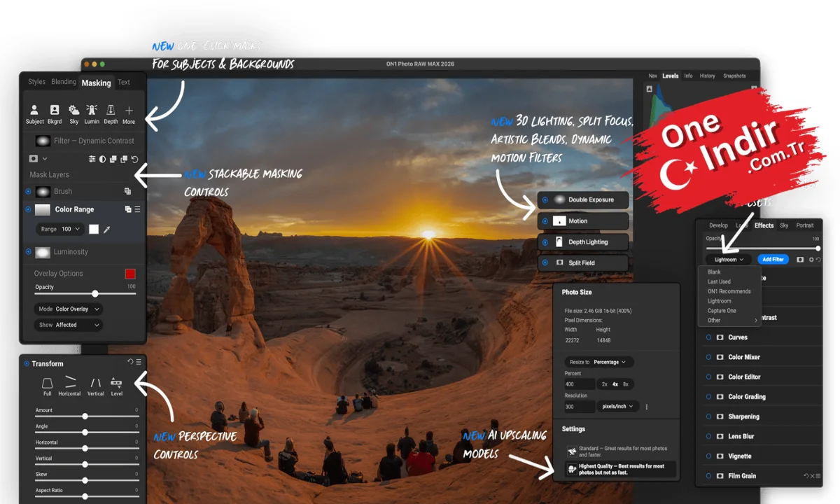Viewport: 840px width, 504px height.
Task: Click the histogram clipping warning icon
Action: 649,89
